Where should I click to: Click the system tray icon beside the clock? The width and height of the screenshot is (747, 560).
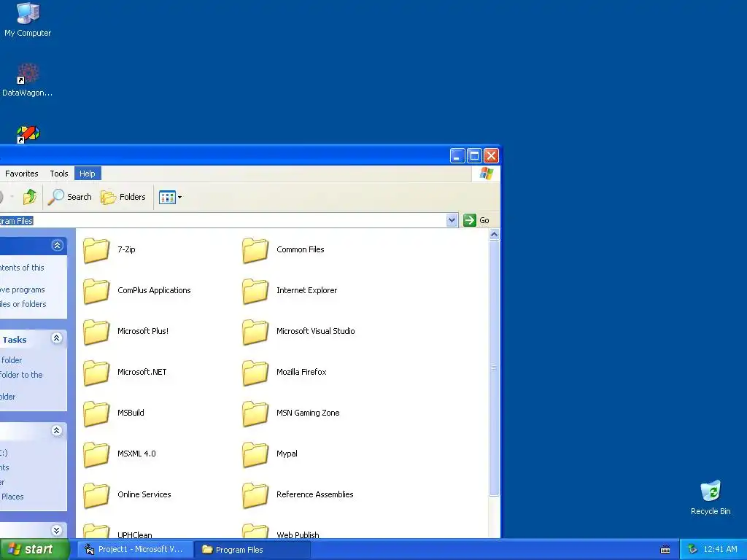click(x=692, y=550)
